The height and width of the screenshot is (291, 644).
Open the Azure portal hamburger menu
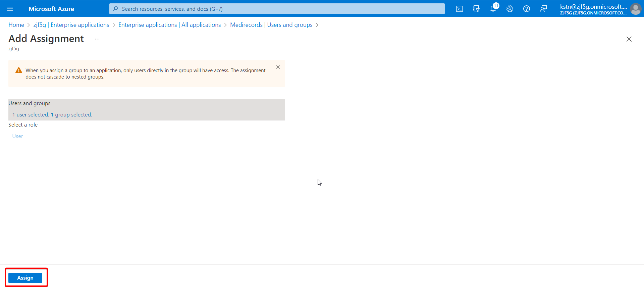coord(10,9)
